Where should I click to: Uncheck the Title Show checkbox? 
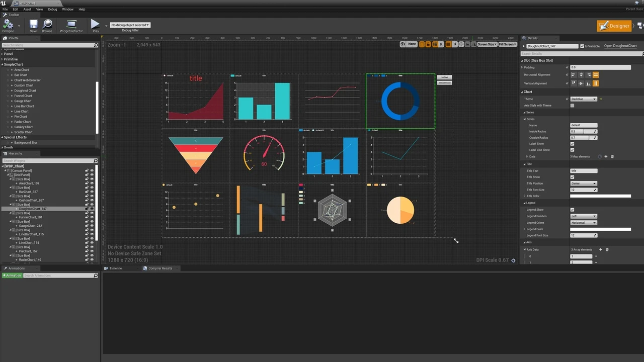point(572,177)
